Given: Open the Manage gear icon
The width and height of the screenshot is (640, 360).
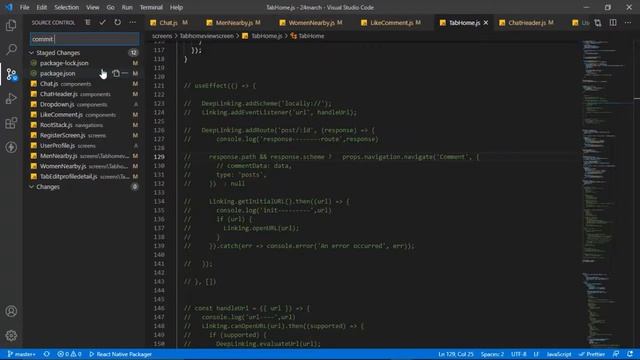Looking at the screenshot, I should pos(11,336).
